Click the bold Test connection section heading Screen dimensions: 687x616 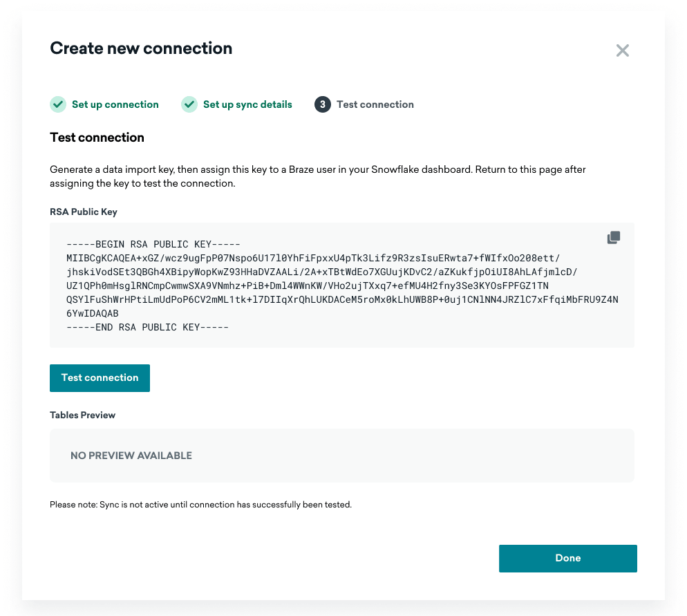click(97, 137)
